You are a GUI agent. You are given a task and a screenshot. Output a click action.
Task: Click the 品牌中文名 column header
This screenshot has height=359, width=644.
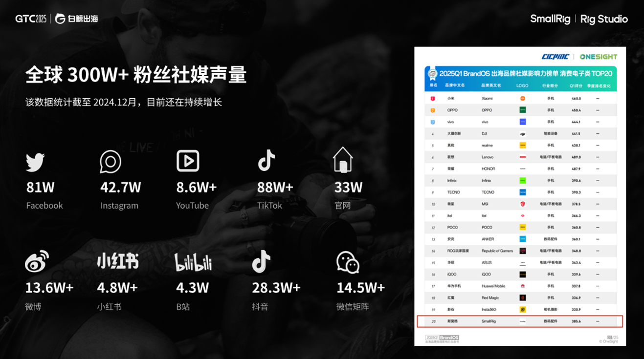click(x=454, y=85)
